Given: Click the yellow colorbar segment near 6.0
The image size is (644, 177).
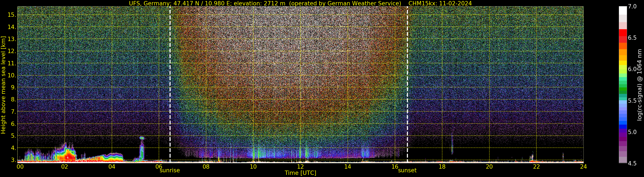Looking at the screenshot, I should coord(623,63).
